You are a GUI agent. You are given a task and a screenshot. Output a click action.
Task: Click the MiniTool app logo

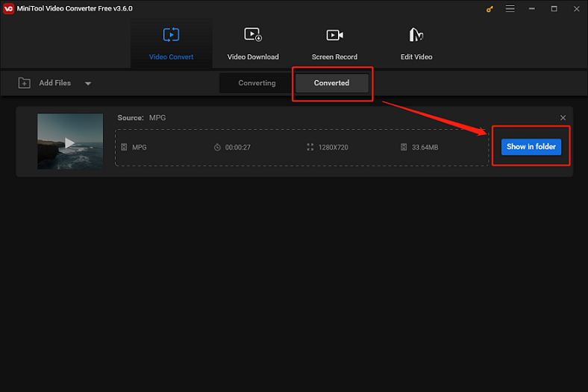click(8, 9)
